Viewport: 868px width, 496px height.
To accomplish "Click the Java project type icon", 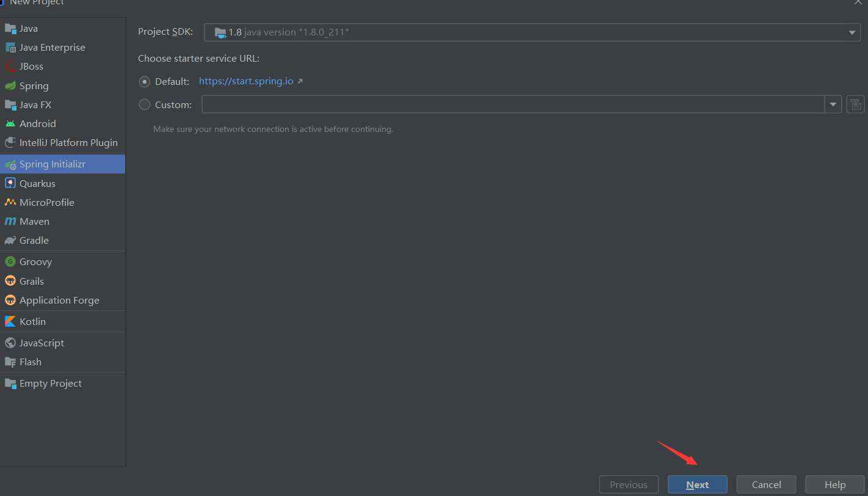I will coord(10,28).
